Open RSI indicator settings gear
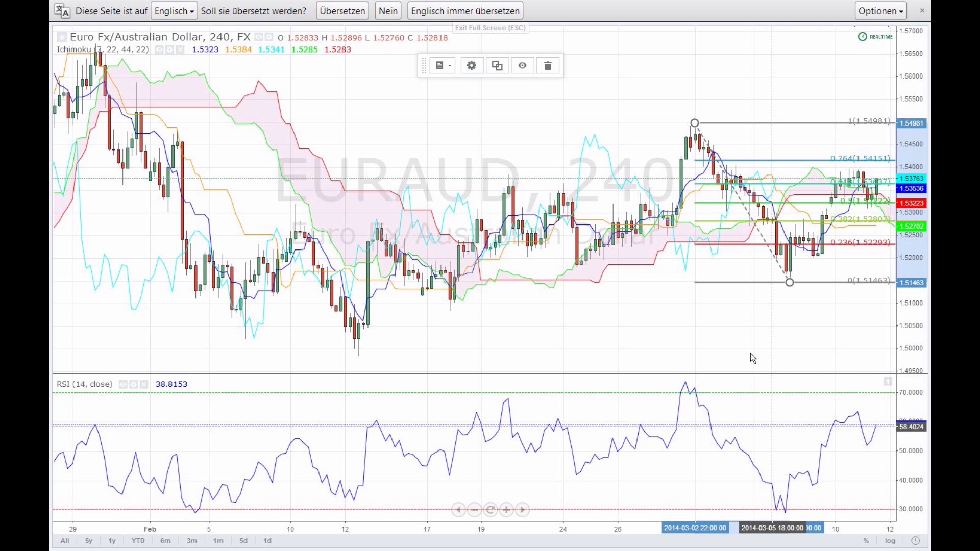Viewport: 980px width, 551px height. pos(134,385)
